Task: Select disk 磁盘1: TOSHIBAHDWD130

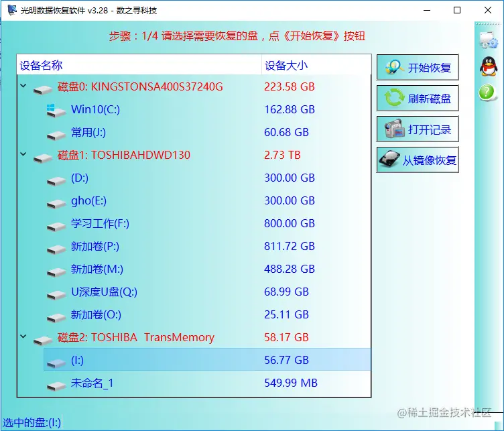Action: coord(124,155)
